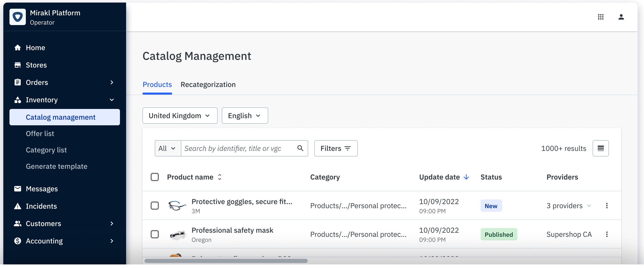This screenshot has width=644, height=268.
Task: Open Offer list in sidebar
Action: click(40, 133)
